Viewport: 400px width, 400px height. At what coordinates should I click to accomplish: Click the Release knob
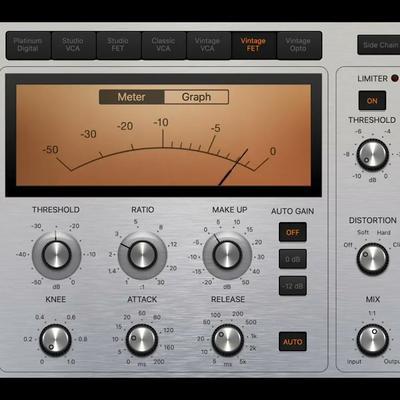click(x=228, y=340)
